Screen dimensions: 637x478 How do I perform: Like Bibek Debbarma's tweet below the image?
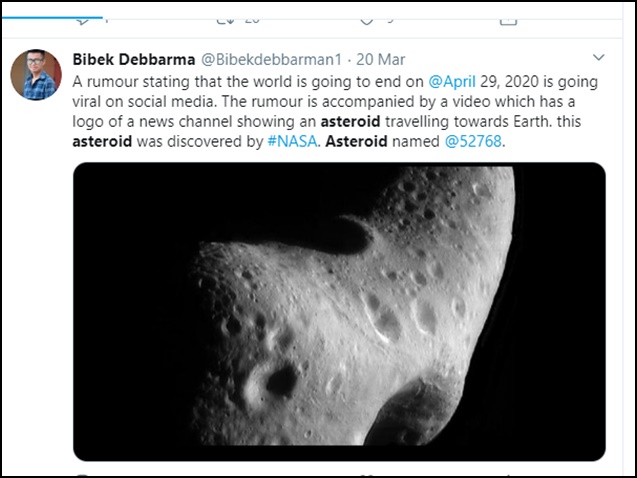(367, 474)
